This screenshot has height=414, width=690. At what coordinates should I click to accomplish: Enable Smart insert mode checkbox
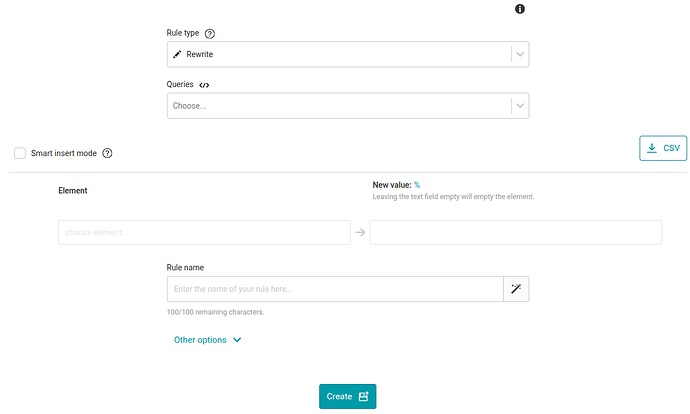[20, 153]
